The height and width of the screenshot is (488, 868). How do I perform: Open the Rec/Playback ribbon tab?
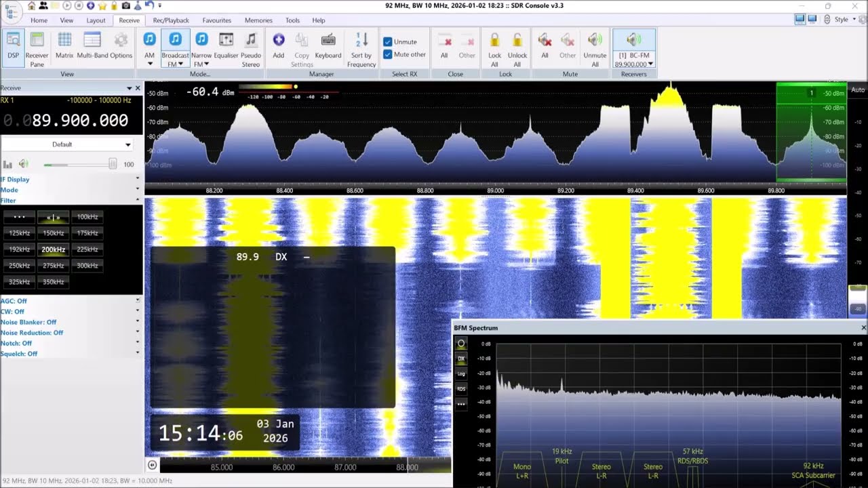pyautogui.click(x=171, y=20)
